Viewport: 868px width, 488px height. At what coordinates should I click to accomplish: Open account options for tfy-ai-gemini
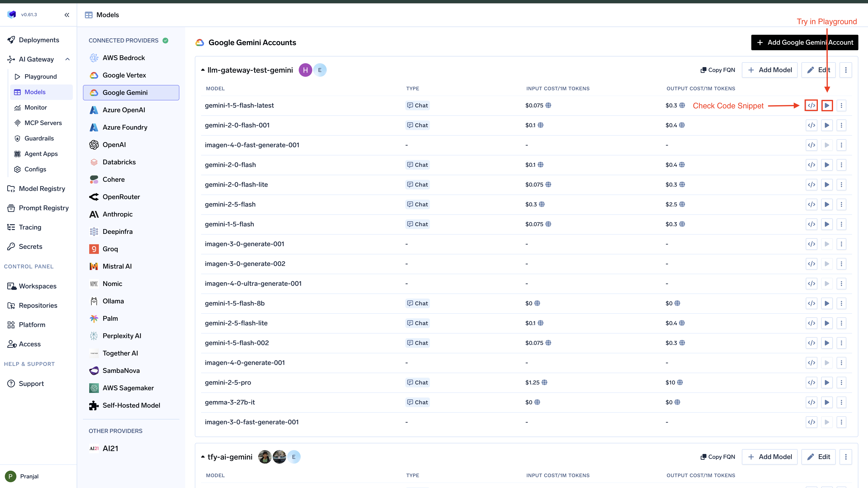[846, 457]
